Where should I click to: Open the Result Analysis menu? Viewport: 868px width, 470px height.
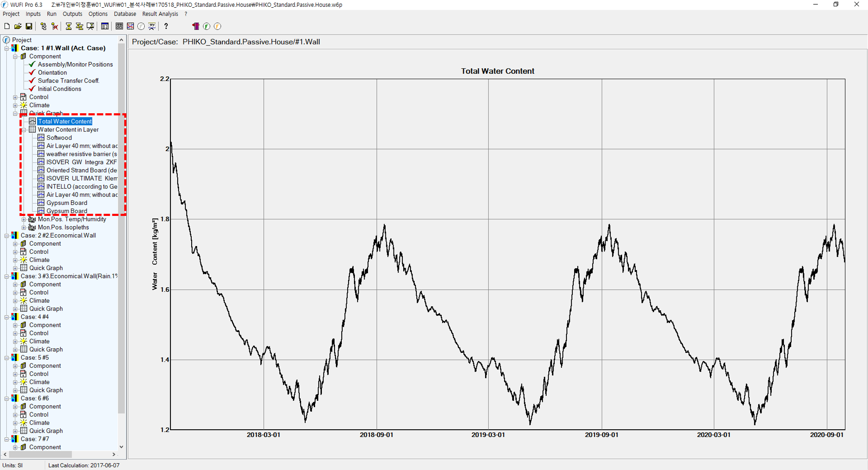pos(160,14)
